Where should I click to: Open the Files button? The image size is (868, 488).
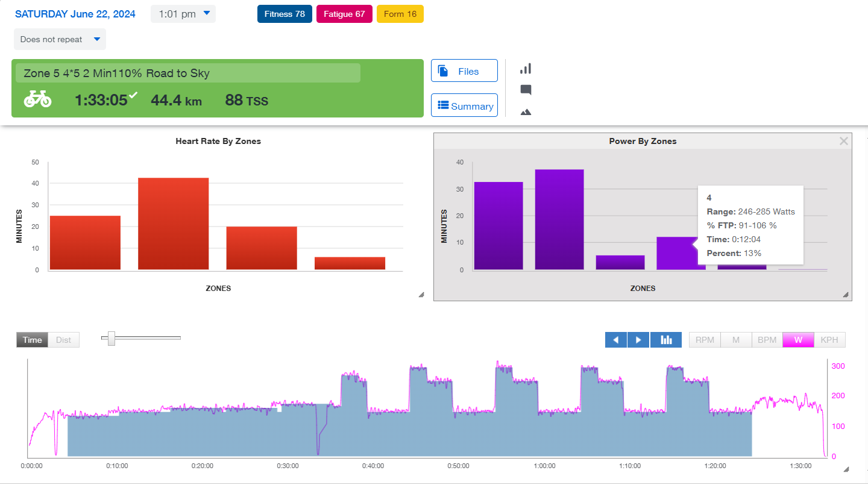click(x=464, y=71)
